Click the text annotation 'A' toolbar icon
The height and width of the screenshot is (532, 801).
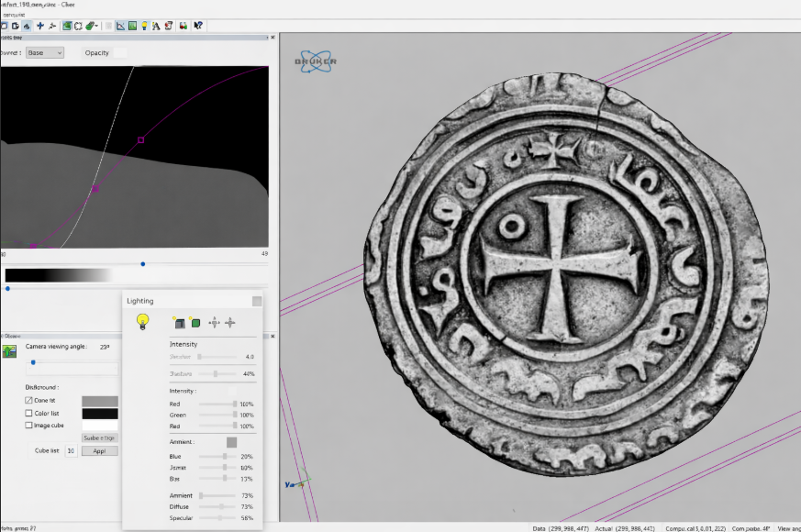pyautogui.click(x=157, y=26)
